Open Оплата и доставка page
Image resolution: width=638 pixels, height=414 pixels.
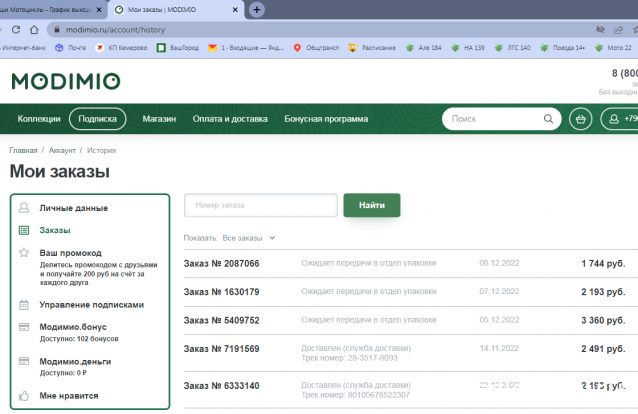pyautogui.click(x=230, y=119)
